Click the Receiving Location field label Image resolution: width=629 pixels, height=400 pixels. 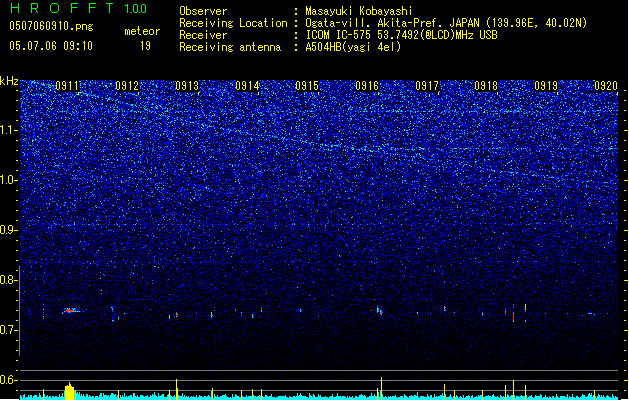233,23
